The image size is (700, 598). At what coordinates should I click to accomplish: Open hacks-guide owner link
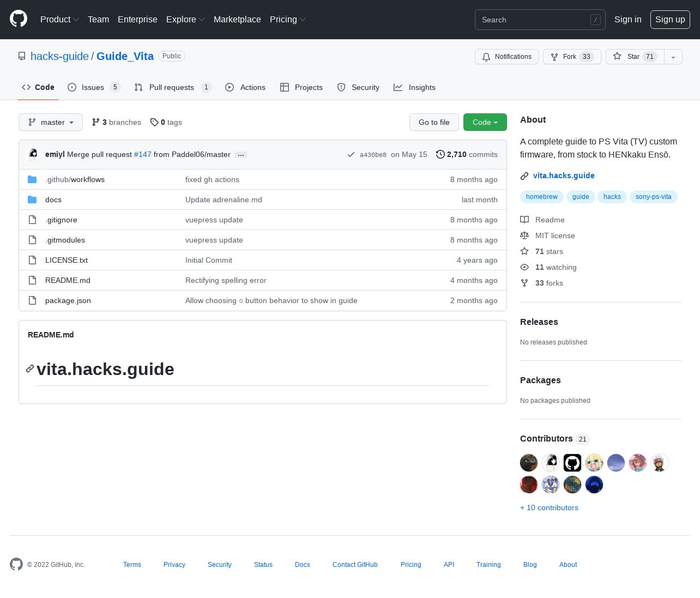[x=59, y=56]
